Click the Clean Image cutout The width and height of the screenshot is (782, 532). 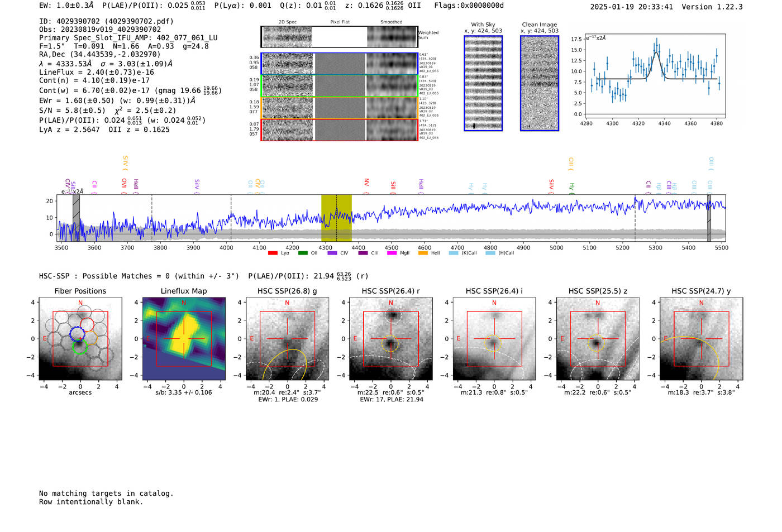point(540,83)
